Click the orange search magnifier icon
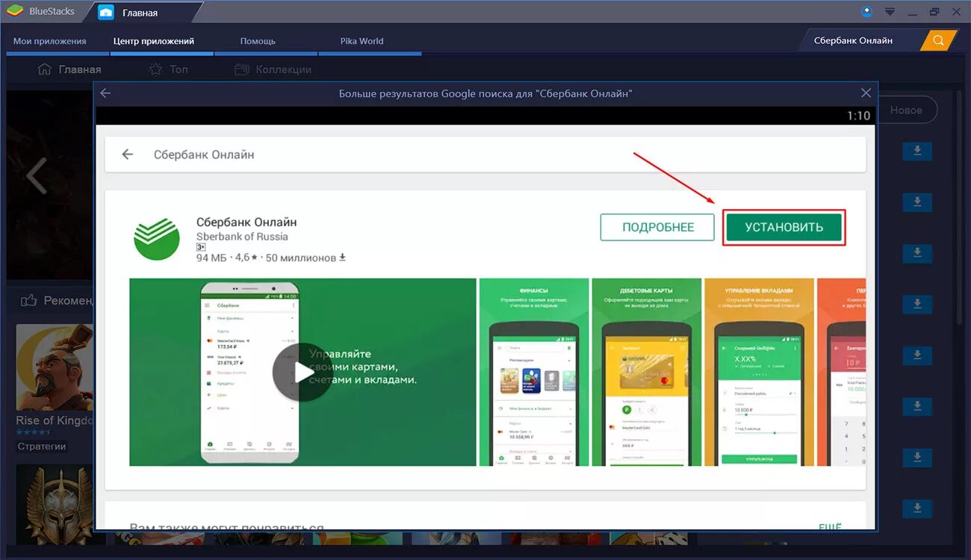The image size is (971, 560). [x=939, y=40]
